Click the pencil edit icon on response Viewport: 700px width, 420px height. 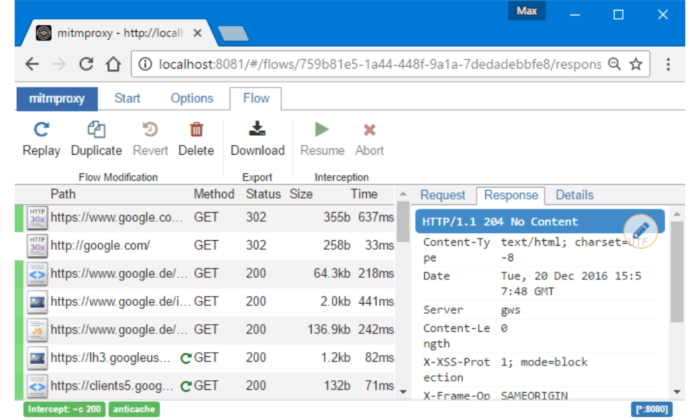[641, 231]
